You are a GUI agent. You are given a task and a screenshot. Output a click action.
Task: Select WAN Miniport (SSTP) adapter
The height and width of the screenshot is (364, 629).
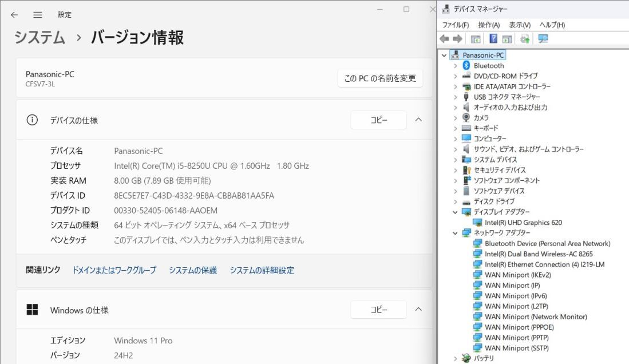[x=516, y=347]
